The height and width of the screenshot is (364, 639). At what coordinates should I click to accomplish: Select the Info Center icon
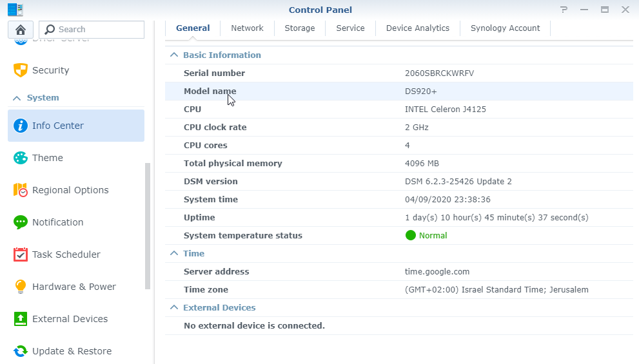click(x=21, y=126)
